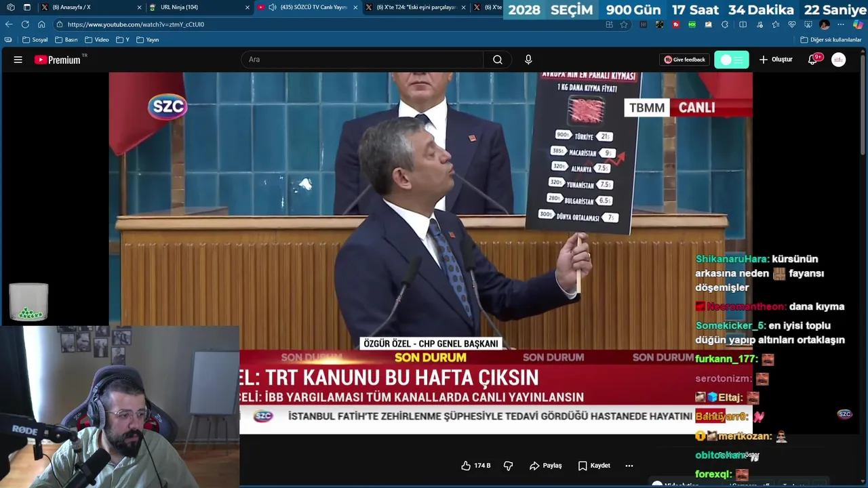Open browser extensions puzzle icon
This screenshot has height=488, width=868.
pyautogui.click(x=725, y=24)
